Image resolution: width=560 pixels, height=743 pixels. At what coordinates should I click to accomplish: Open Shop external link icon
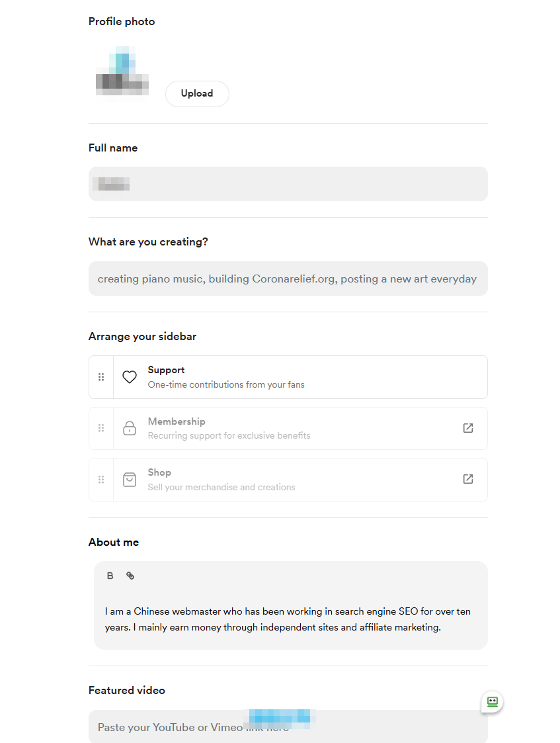pyautogui.click(x=468, y=479)
